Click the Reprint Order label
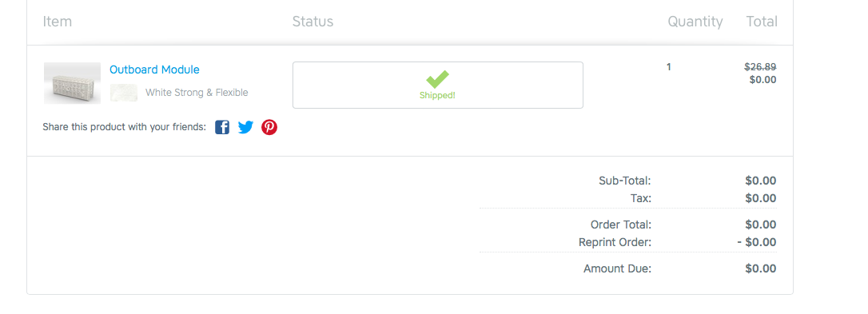 pos(615,243)
